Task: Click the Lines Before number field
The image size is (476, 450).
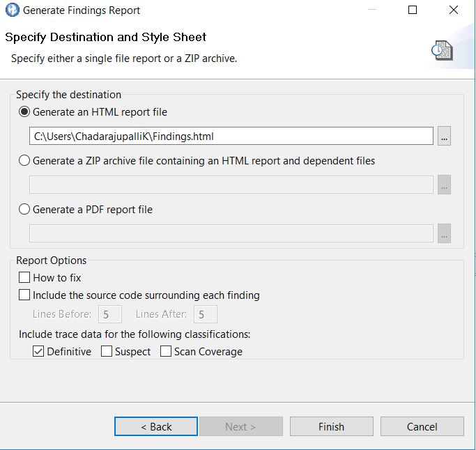Action: pyautogui.click(x=110, y=314)
